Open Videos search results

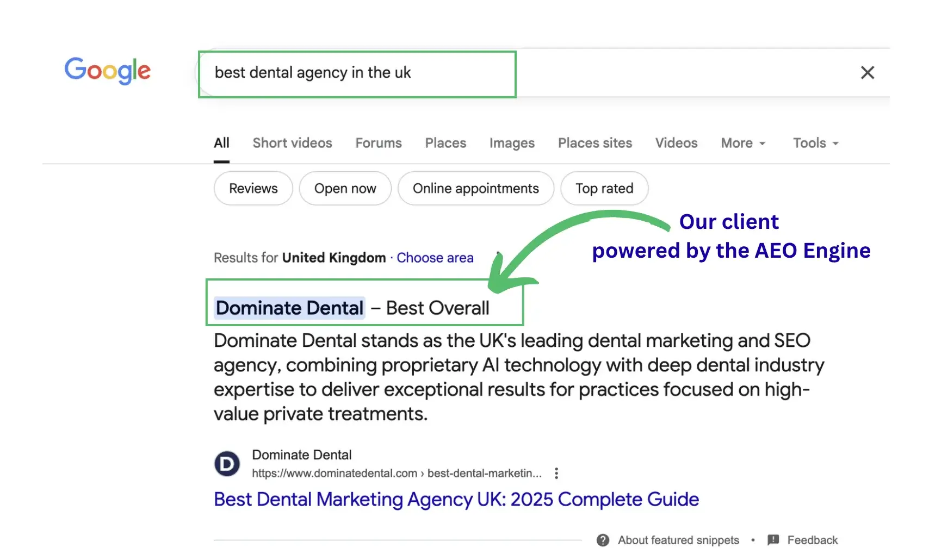[x=676, y=143]
